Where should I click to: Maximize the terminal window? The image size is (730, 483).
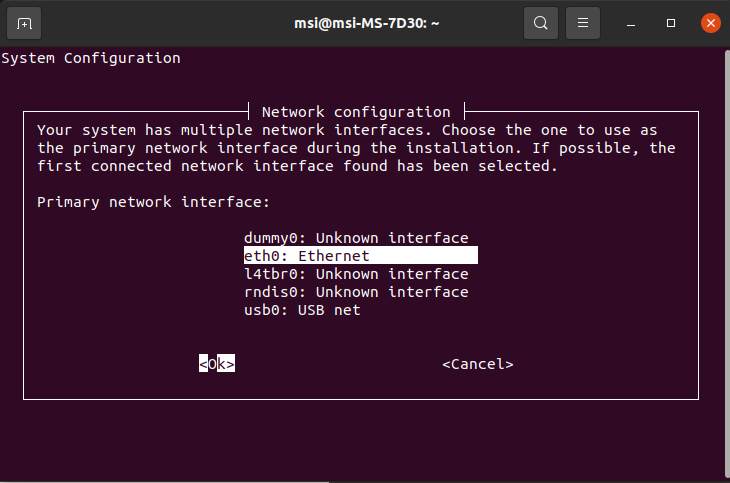[x=670, y=23]
